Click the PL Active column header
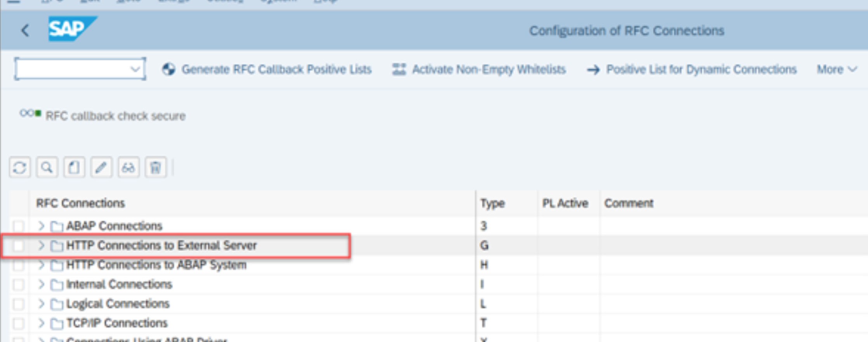This screenshot has height=342, width=868. pyautogui.click(x=565, y=203)
